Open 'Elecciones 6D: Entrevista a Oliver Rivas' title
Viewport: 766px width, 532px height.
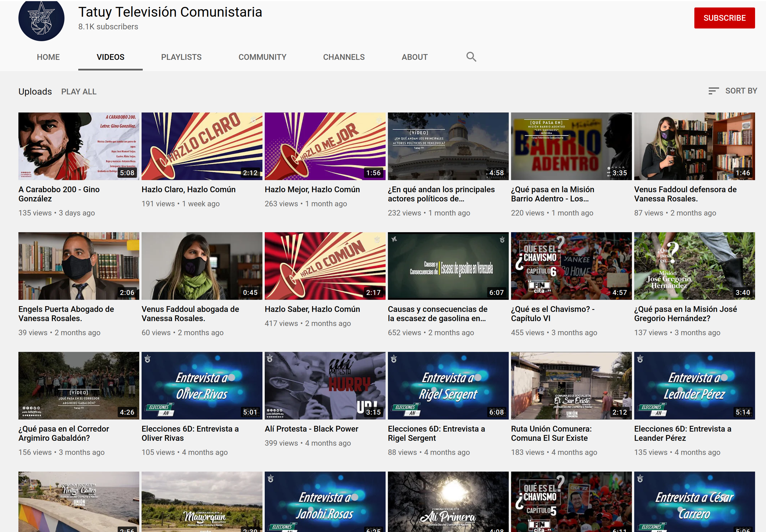click(x=190, y=433)
